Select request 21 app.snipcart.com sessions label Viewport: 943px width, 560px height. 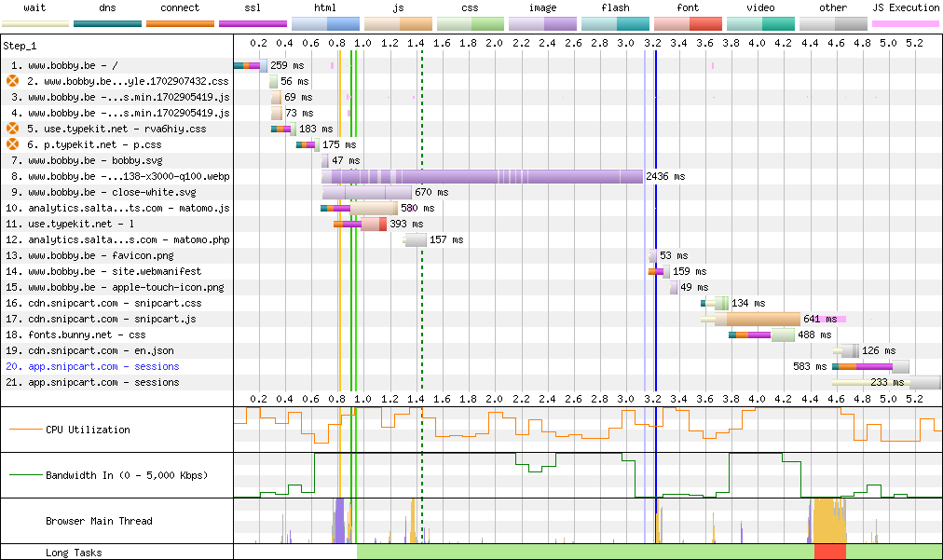tap(92, 382)
